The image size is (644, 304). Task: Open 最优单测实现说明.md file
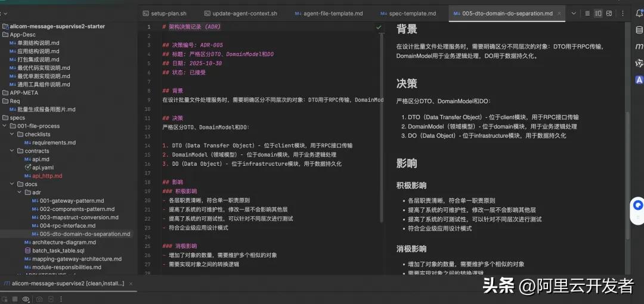tap(41, 76)
